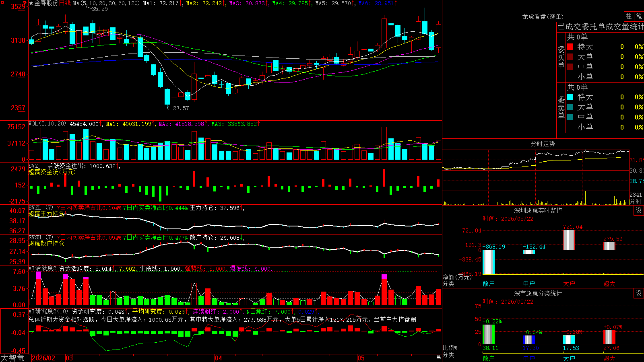Click the 27.06 ratio under 深市超赢分类统计
Screen dimensions: 644x362
(611, 348)
